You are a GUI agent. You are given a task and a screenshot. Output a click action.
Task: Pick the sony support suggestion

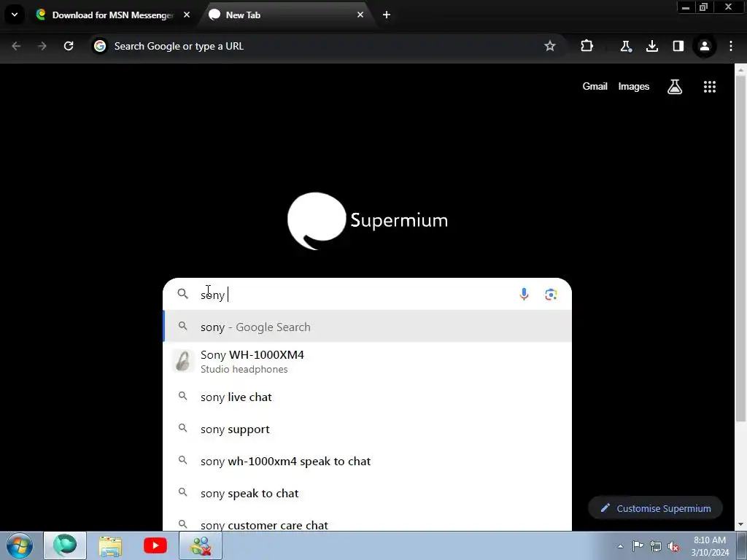pos(368,429)
